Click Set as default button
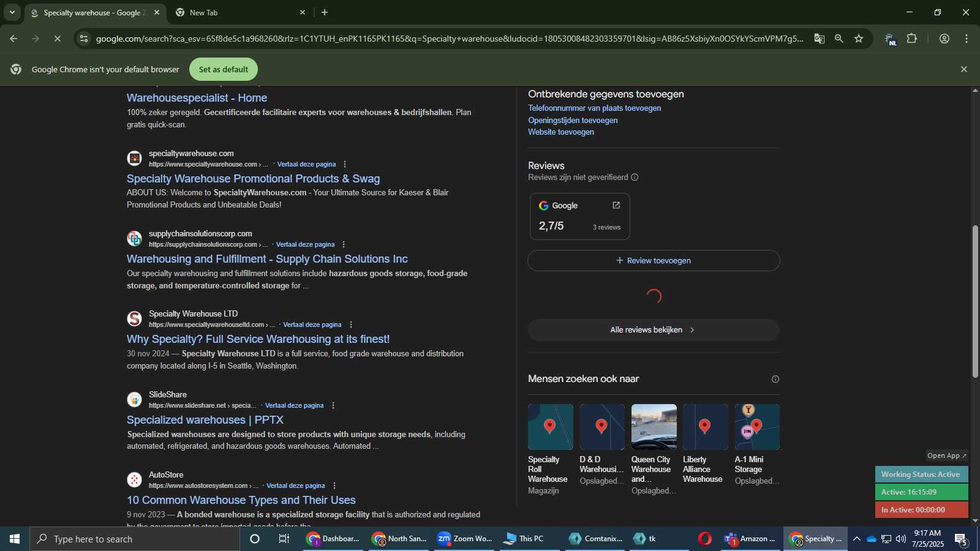The width and height of the screenshot is (980, 551). click(x=224, y=69)
